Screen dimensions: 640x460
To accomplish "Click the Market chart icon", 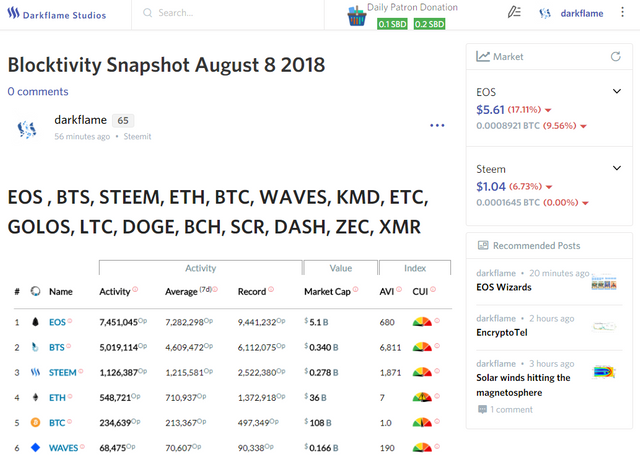I will (x=483, y=57).
